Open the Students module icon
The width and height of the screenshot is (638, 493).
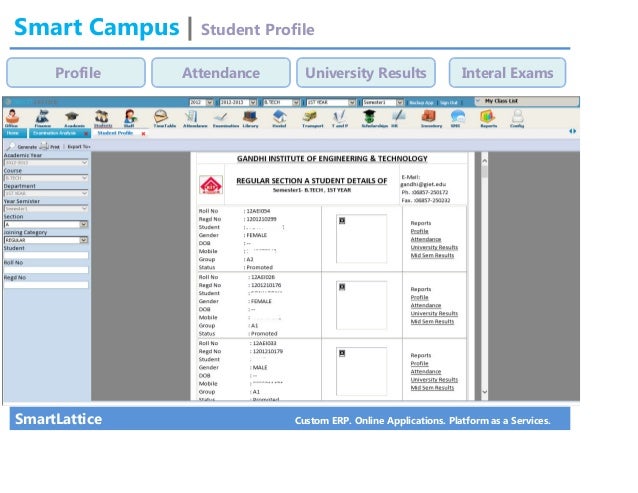point(102,118)
